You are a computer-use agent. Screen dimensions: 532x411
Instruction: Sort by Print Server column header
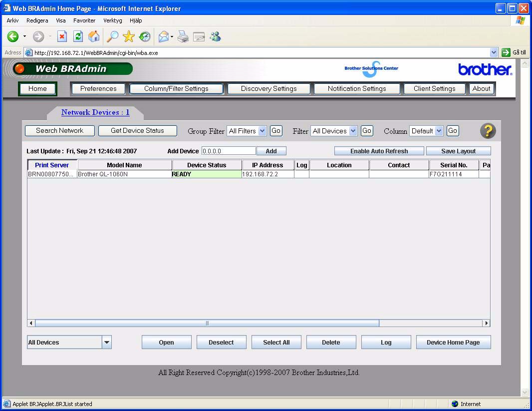click(x=52, y=165)
